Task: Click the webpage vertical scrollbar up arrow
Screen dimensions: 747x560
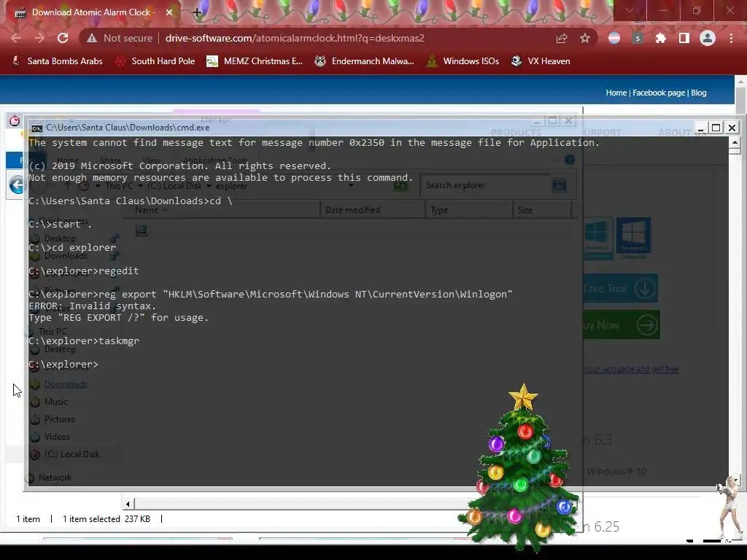Action: tap(740, 82)
